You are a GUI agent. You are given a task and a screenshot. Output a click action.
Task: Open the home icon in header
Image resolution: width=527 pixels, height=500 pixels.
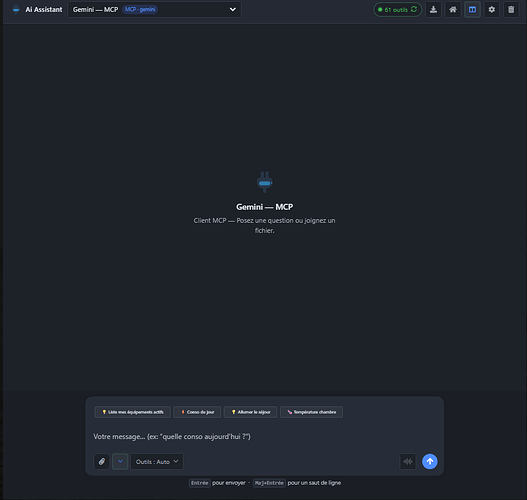453,9
